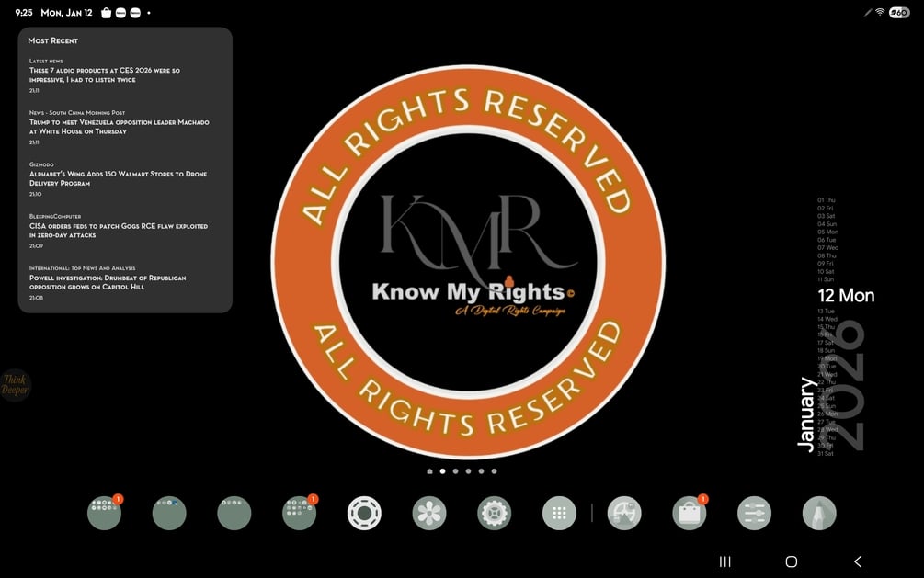The image size is (924, 578).
Task: Open the Settings gear icon in the dock
Action: click(494, 513)
